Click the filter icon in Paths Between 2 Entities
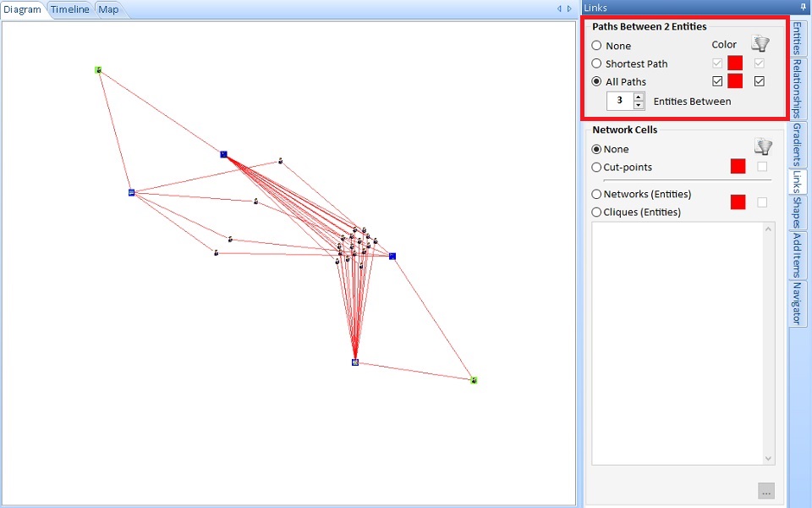This screenshot has height=508, width=812. coord(760,44)
